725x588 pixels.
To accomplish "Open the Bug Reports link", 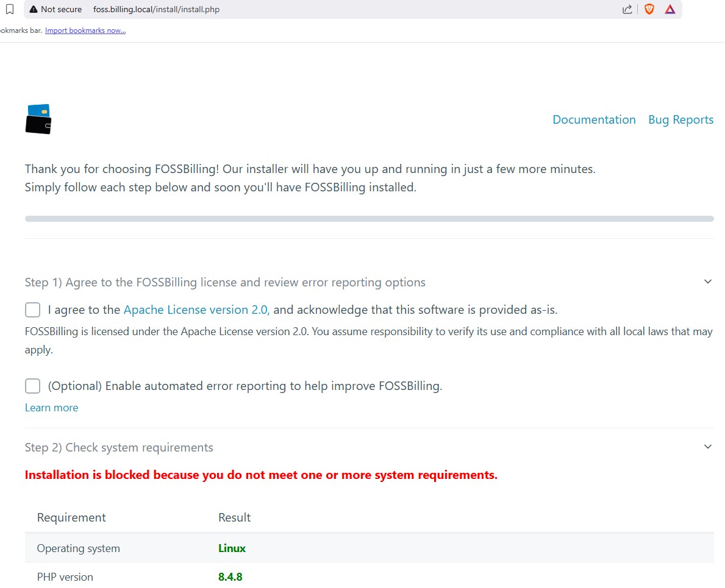I will 680,119.
